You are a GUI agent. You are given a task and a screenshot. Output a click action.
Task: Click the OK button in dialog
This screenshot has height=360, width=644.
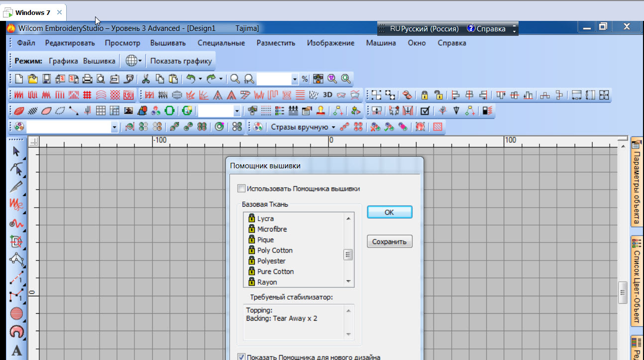(x=390, y=212)
